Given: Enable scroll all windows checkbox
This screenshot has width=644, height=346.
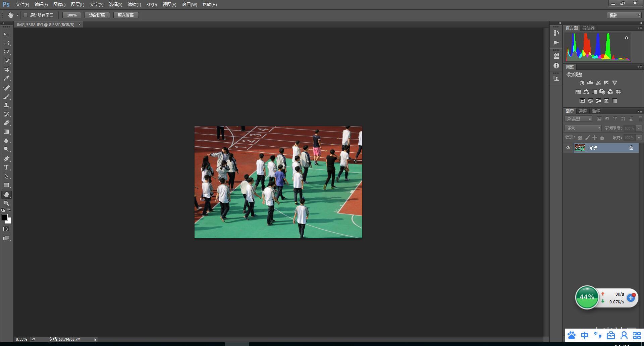Looking at the screenshot, I should [25, 15].
